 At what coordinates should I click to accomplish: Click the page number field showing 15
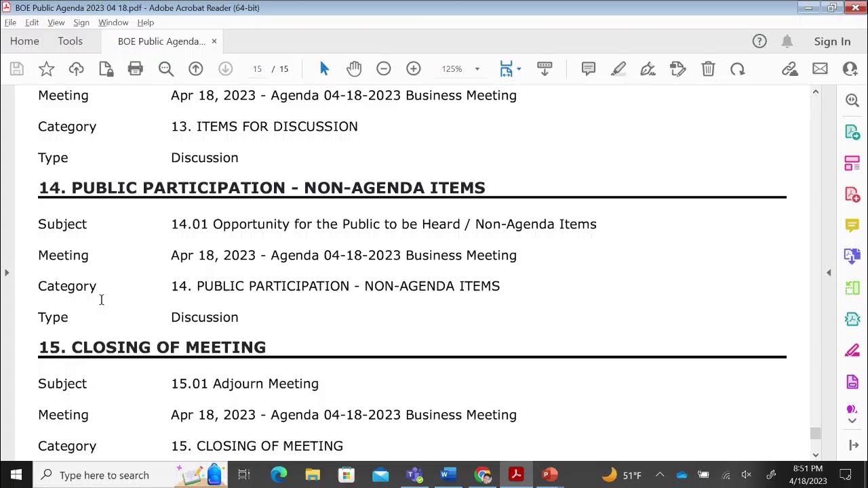coord(257,68)
